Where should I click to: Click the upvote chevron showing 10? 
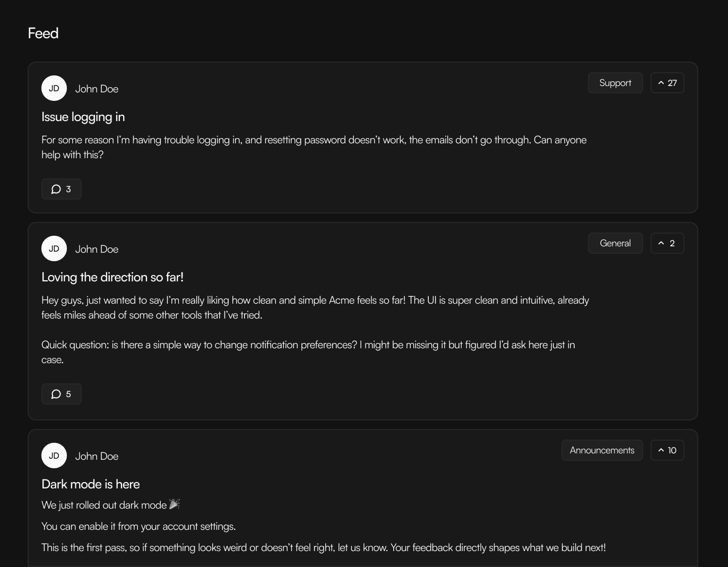661,450
